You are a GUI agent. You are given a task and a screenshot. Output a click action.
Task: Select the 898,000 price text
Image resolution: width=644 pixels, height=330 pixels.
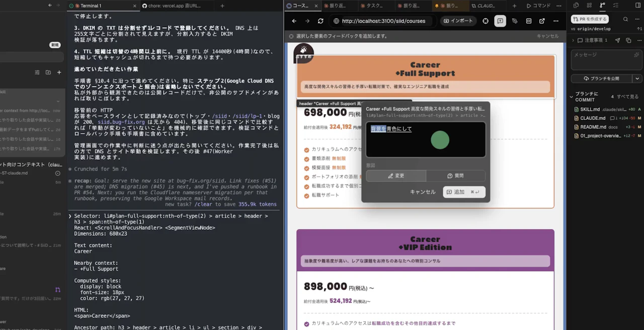(326, 287)
